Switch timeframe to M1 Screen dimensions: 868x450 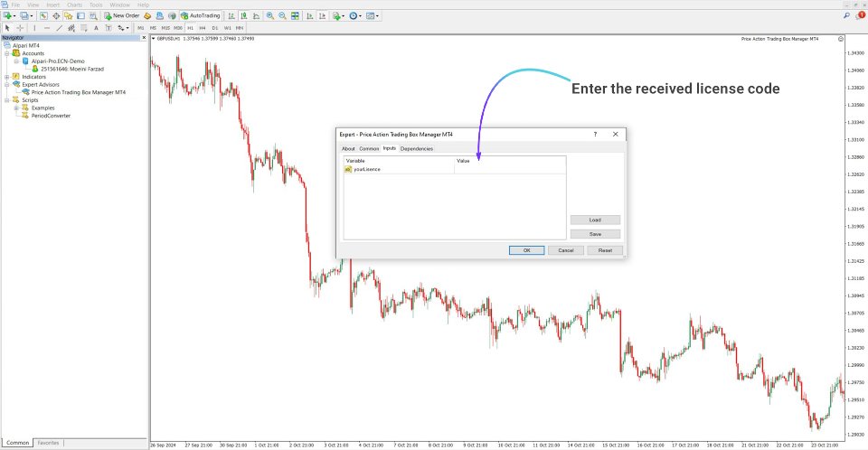pyautogui.click(x=141, y=28)
